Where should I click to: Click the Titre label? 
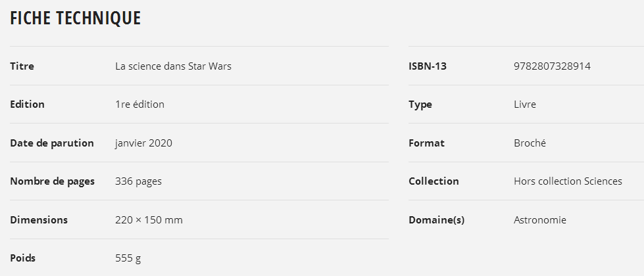click(22, 66)
